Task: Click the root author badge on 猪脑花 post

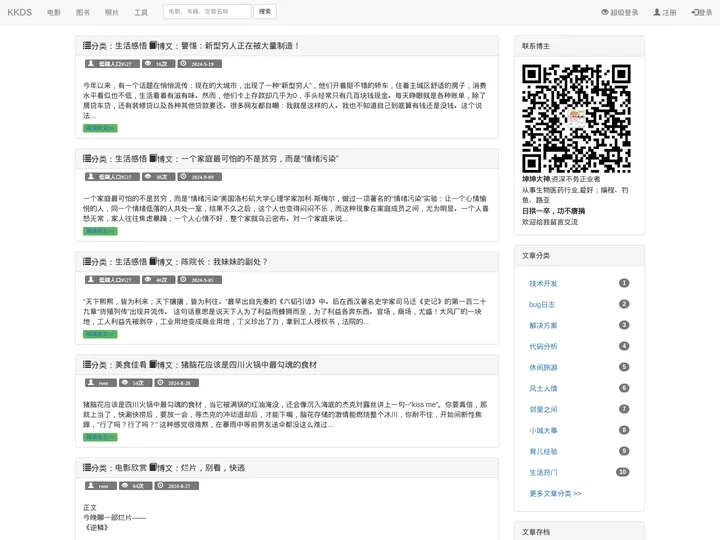Action: pyautogui.click(x=101, y=382)
